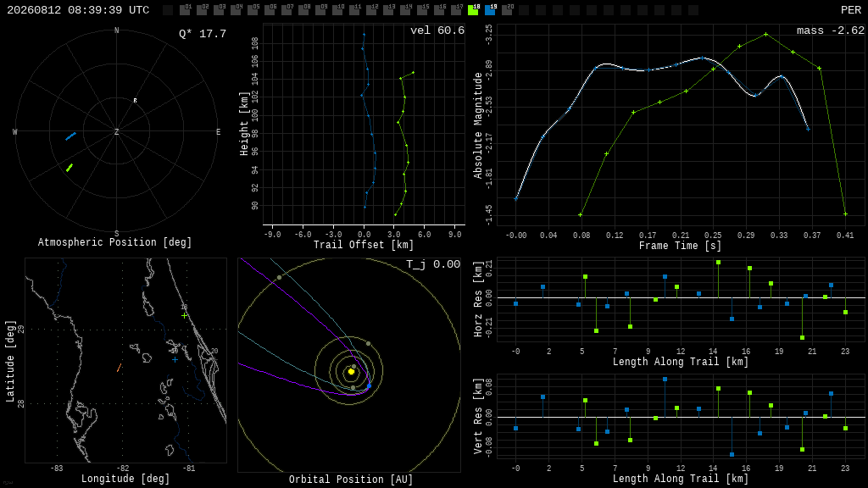Click the mass -2.62 readout
The height and width of the screenshot is (488, 868).
click(x=831, y=30)
